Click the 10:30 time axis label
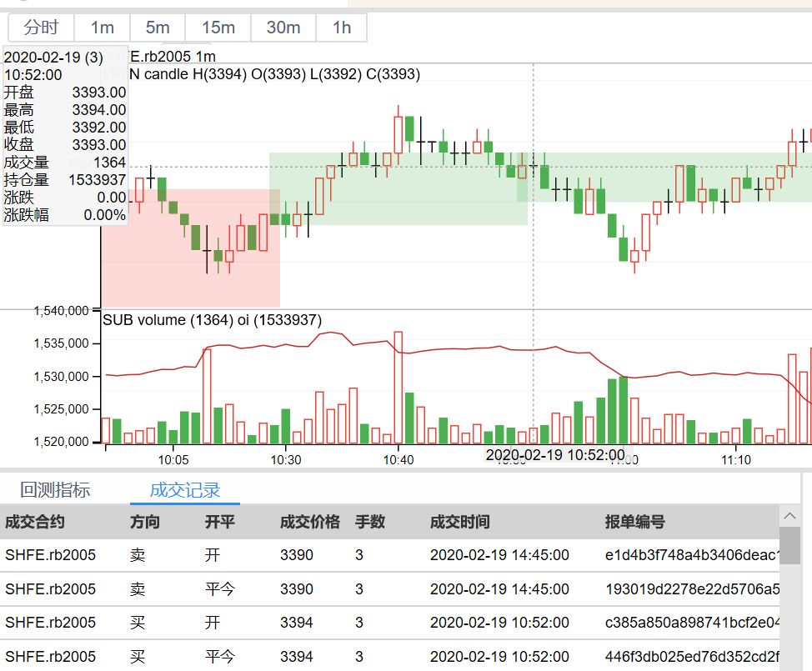812x671 pixels. coord(286,460)
